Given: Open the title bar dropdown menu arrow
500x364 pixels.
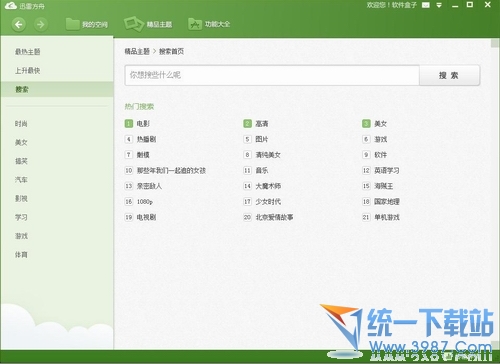Looking at the screenshot, I should tap(439, 5).
